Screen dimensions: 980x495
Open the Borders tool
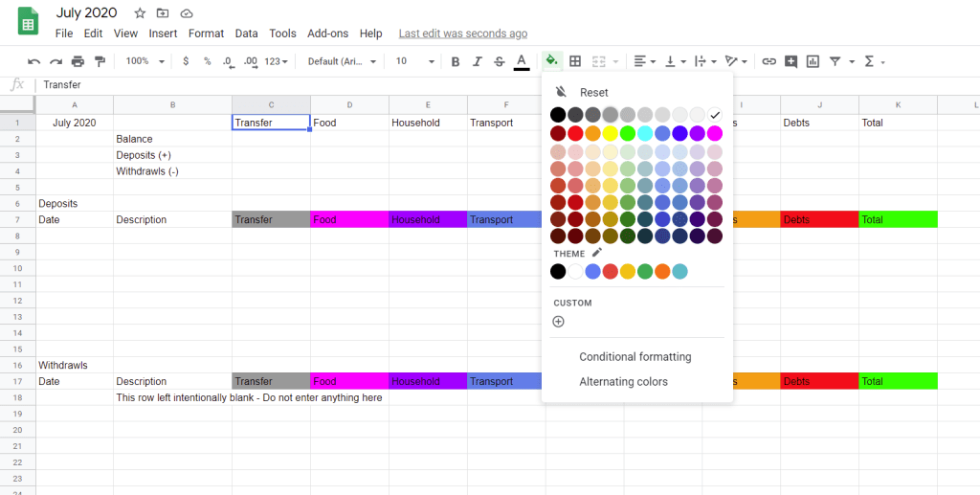(x=575, y=61)
